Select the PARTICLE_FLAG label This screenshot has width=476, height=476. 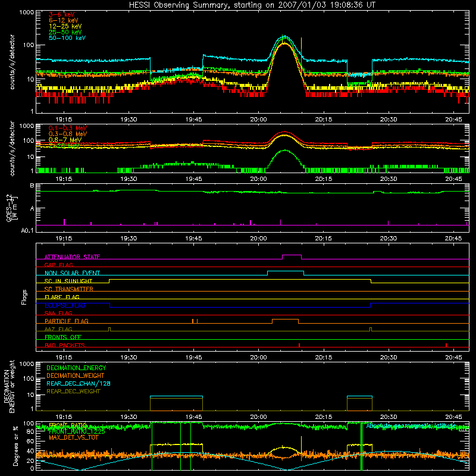coord(67,321)
